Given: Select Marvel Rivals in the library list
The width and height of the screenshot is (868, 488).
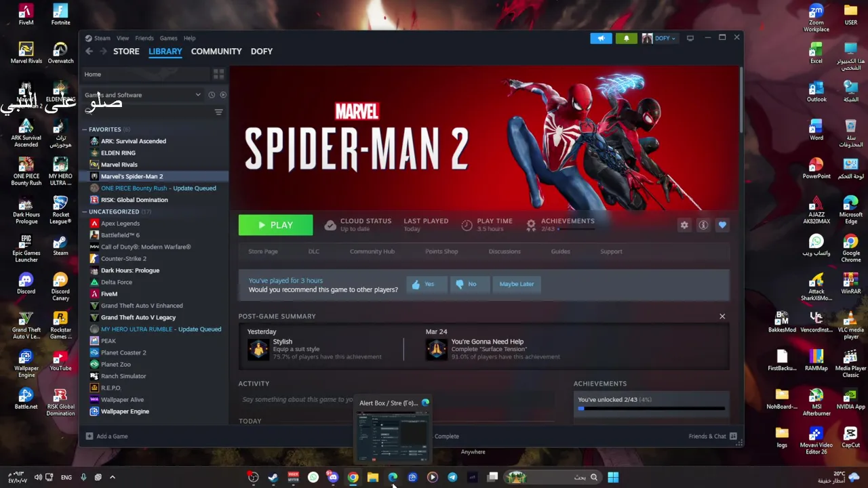Looking at the screenshot, I should coord(119,165).
